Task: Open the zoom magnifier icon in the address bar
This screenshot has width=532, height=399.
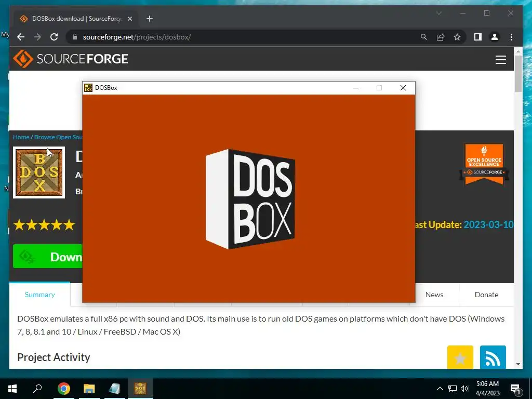Action: [424, 37]
